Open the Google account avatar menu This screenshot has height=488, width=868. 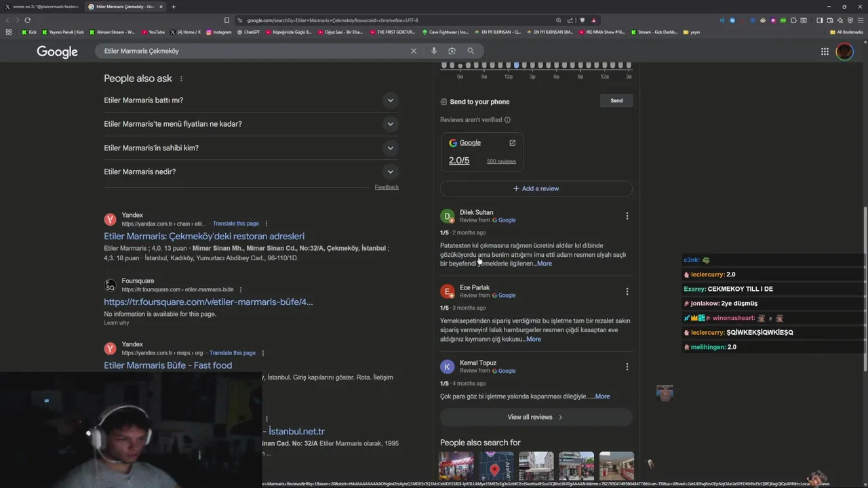pos(844,52)
